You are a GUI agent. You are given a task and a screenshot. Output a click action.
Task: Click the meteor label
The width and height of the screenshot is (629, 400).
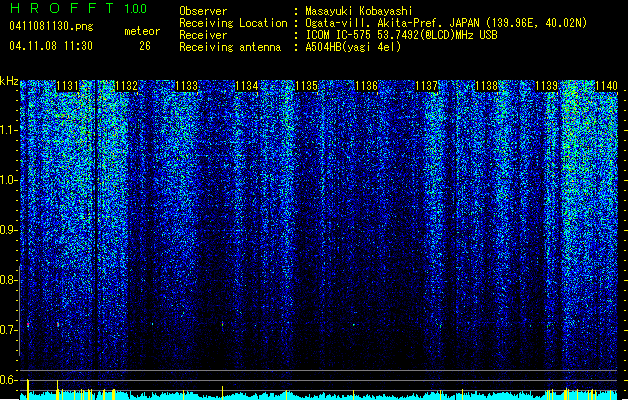click(x=142, y=31)
